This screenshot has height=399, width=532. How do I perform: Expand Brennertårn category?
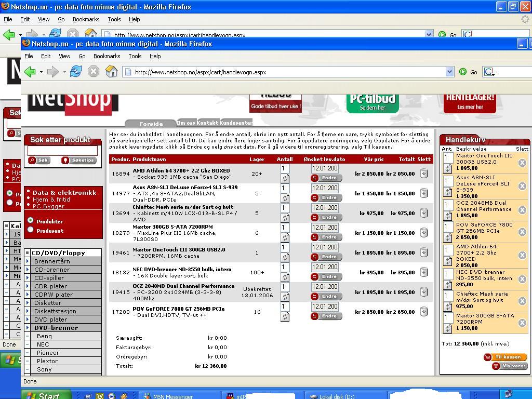[x=28, y=261]
